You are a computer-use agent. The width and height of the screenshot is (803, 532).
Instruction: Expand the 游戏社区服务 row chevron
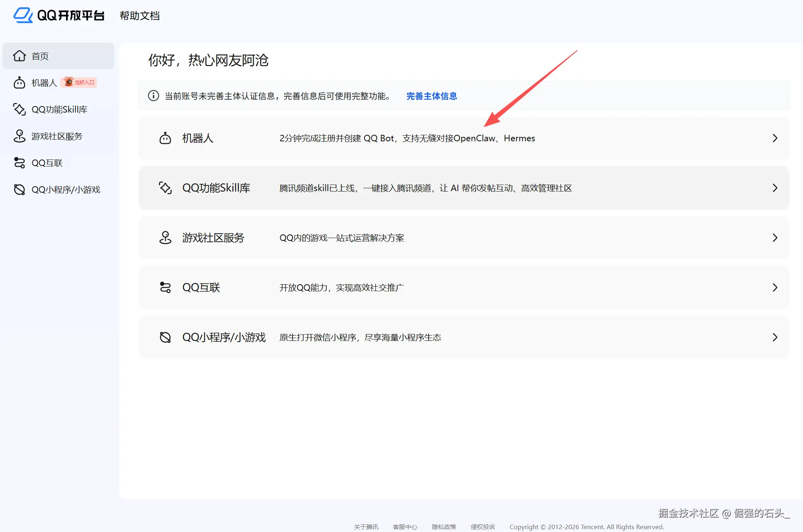pos(775,238)
